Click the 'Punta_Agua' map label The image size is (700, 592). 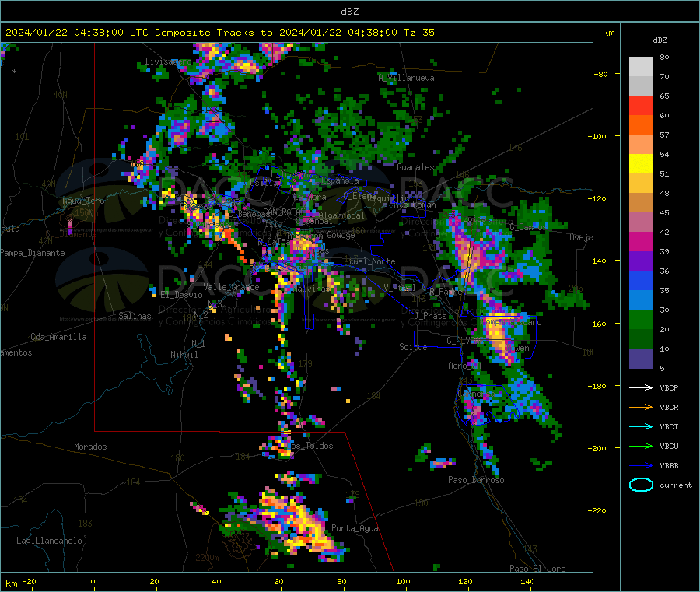tap(355, 529)
